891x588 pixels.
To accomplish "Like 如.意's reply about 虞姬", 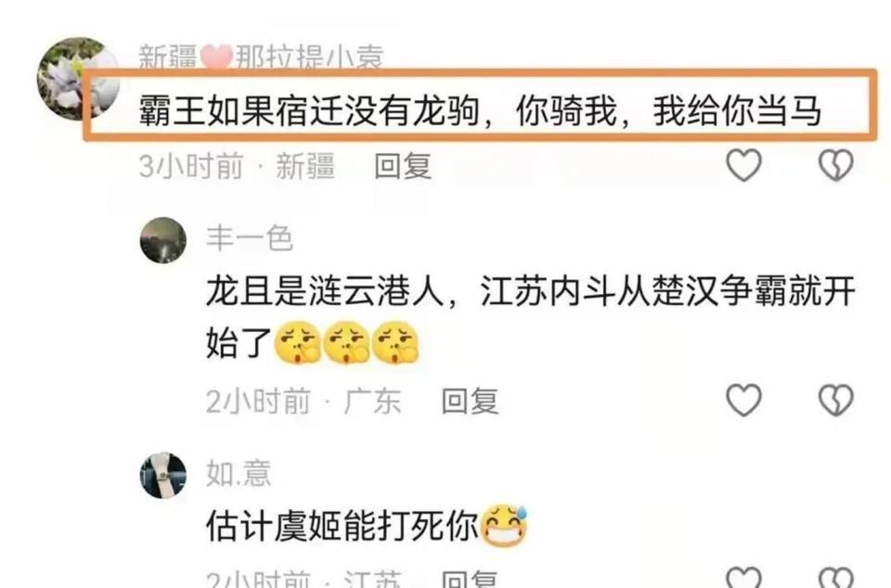I will 743,577.
